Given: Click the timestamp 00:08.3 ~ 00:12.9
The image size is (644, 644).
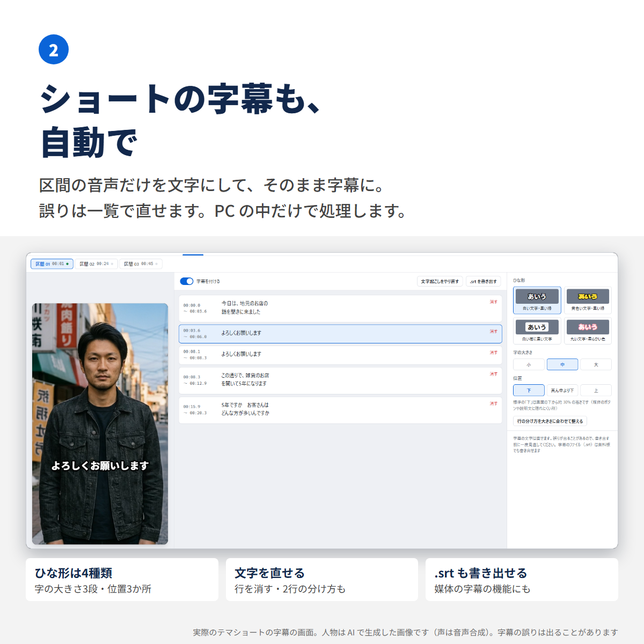Looking at the screenshot, I should pyautogui.click(x=195, y=380).
